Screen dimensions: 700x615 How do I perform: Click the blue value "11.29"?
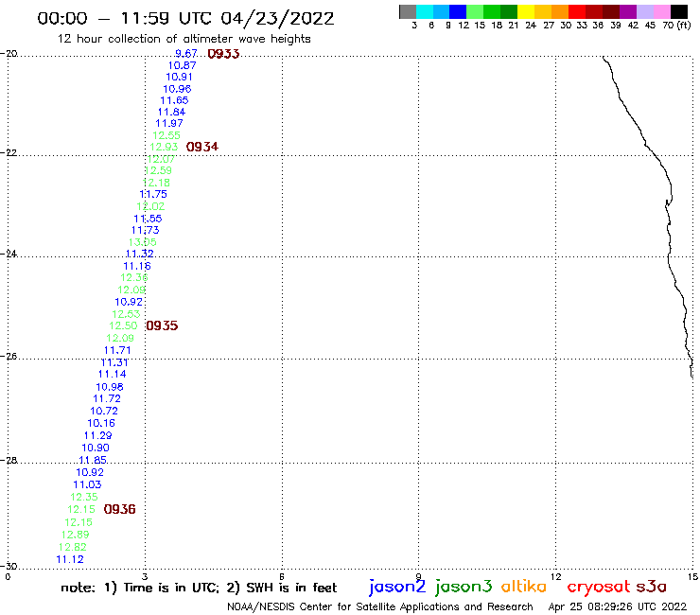click(97, 435)
